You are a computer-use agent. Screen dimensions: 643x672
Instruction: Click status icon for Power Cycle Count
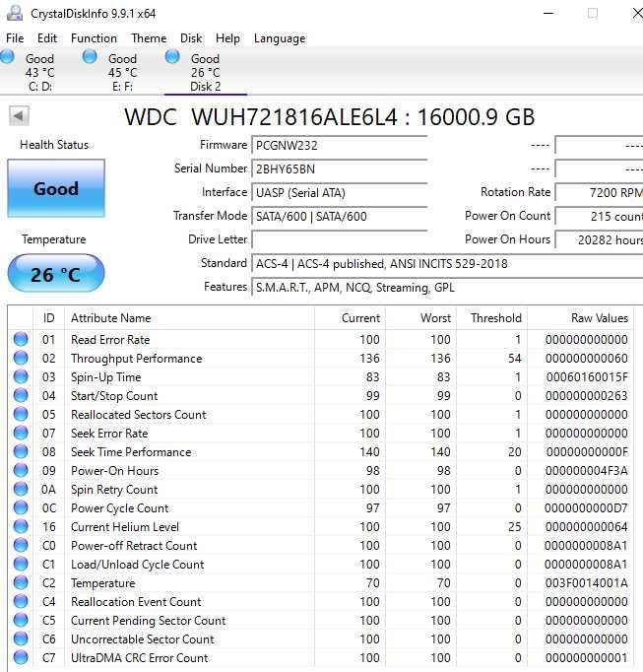tap(21, 507)
